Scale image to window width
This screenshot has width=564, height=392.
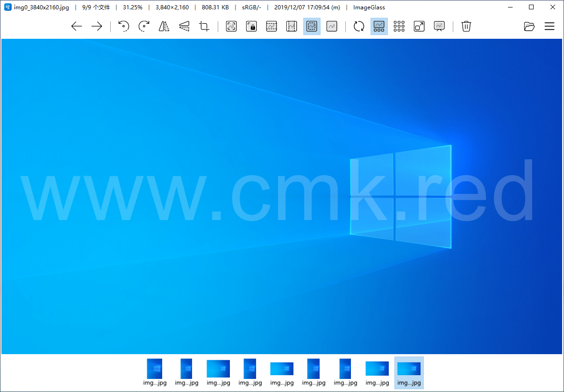(271, 27)
